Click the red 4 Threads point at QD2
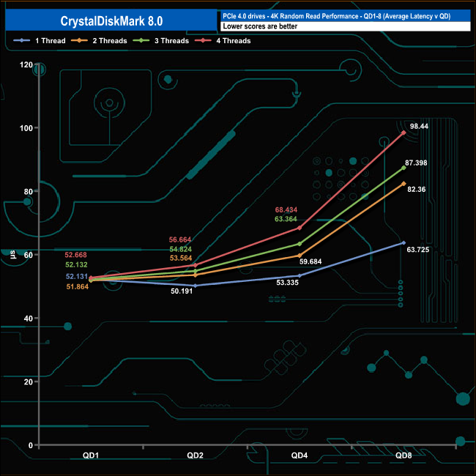Image resolution: width=476 pixels, height=476 pixels. 196,265
